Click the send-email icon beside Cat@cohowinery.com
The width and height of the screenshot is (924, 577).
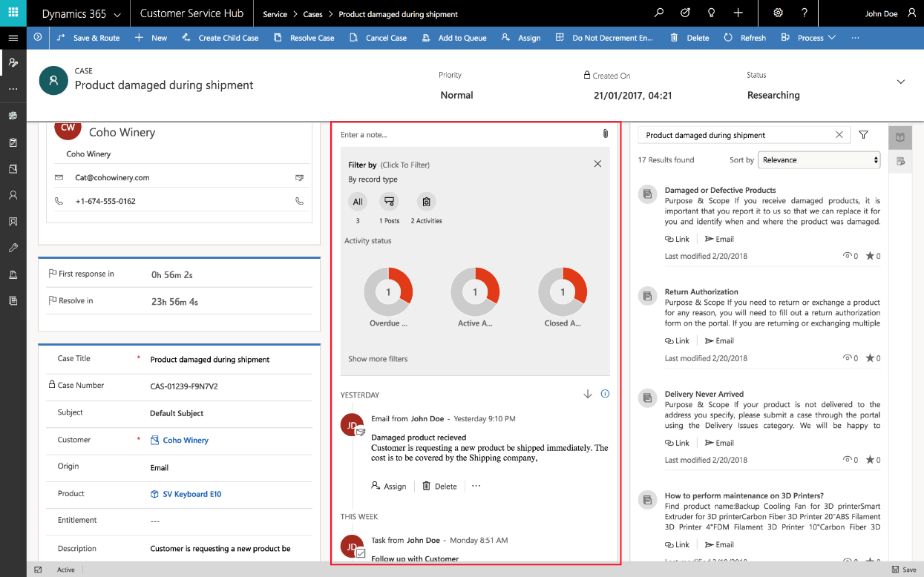pyautogui.click(x=300, y=178)
